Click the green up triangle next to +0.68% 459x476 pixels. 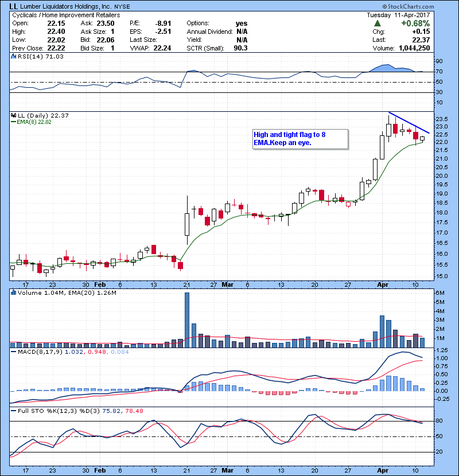[x=378, y=24]
